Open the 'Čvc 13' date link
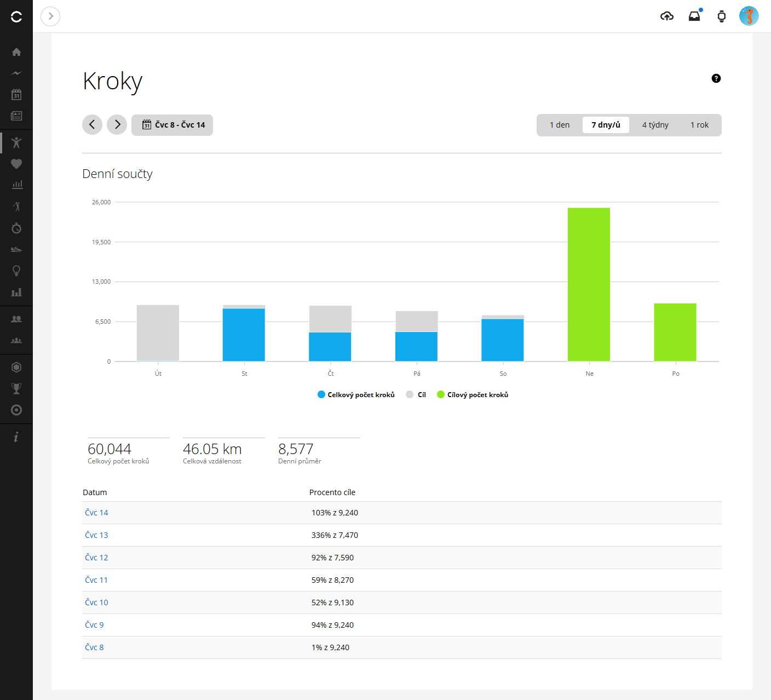Viewport: 771px width, 700px height. point(96,535)
